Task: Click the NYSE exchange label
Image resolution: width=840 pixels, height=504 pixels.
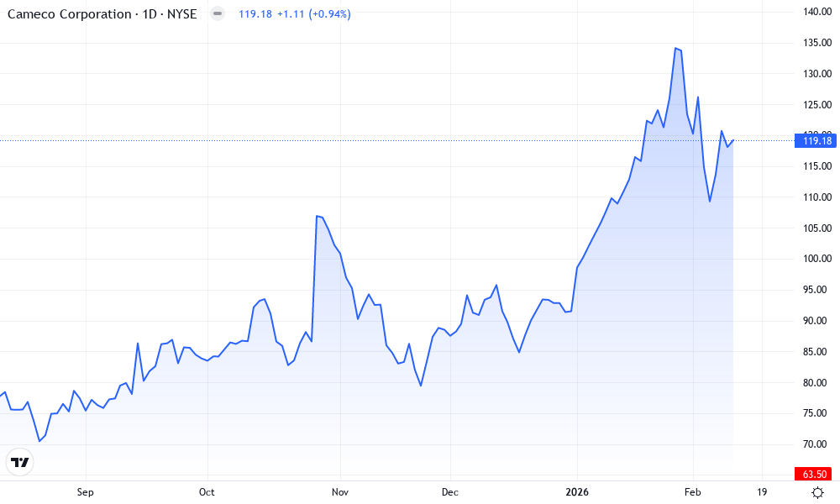Action: (x=183, y=13)
